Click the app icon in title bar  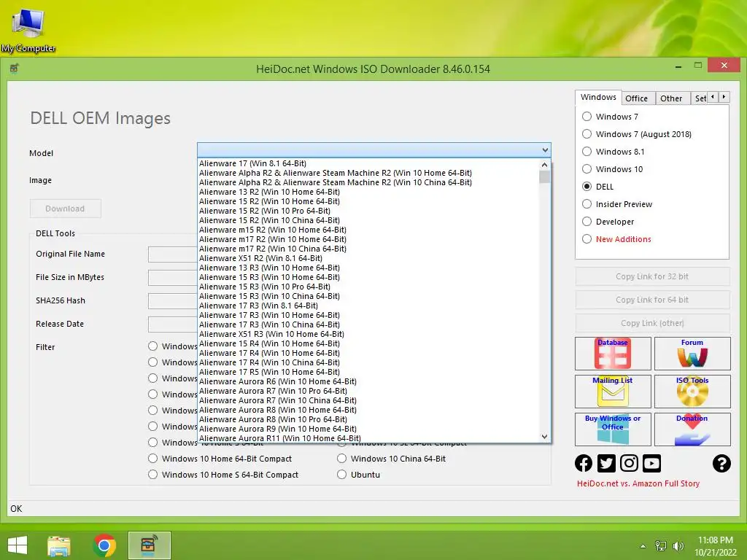point(14,69)
